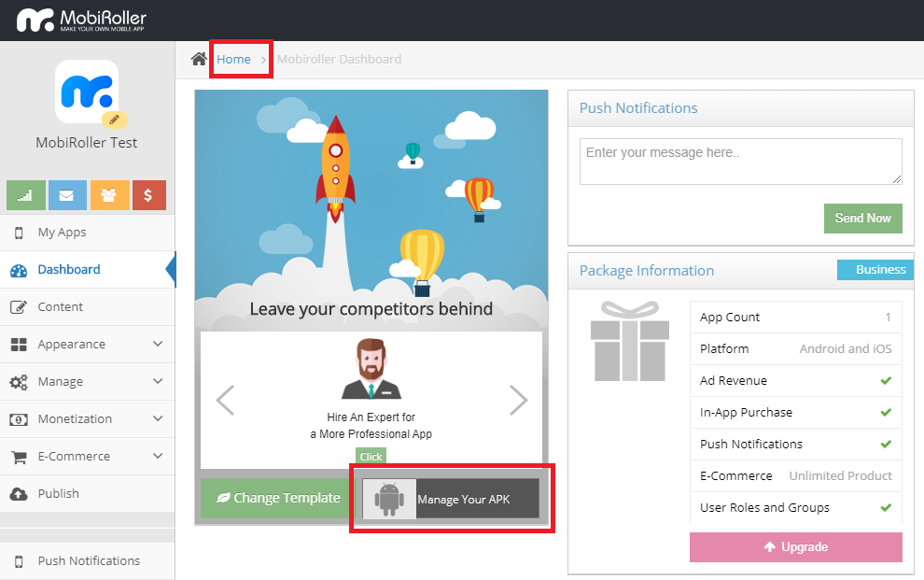Viewport: 924px width, 580px height.
Task: Click the Content edit icon
Action: pos(19,307)
